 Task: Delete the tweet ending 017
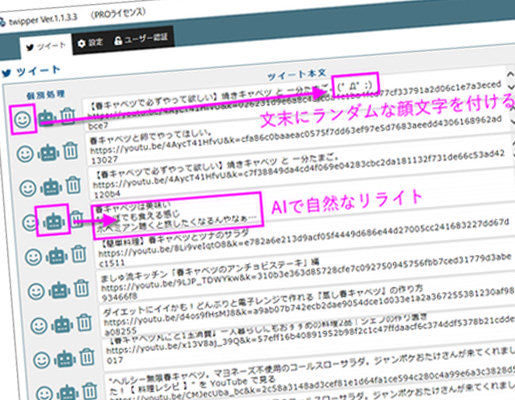(x=87, y=356)
